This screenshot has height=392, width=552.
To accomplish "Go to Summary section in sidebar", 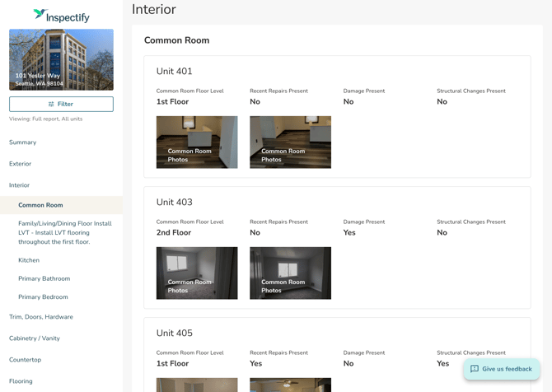I will coord(22,142).
